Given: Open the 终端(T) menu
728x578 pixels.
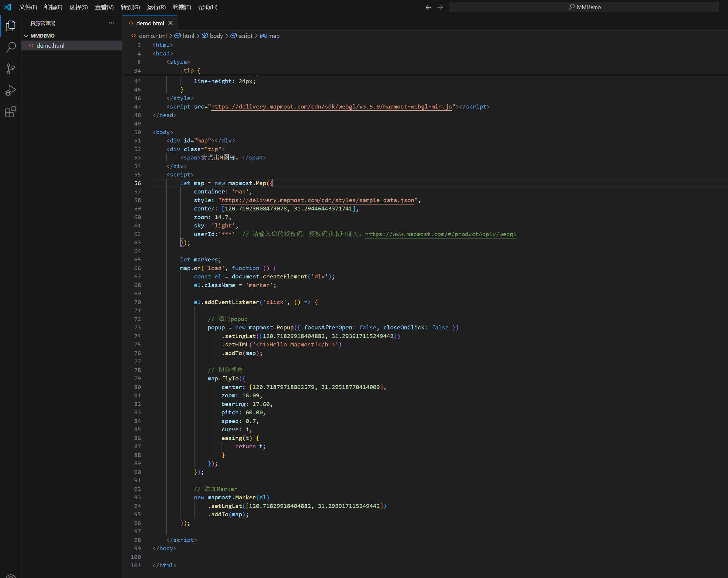Looking at the screenshot, I should [182, 7].
